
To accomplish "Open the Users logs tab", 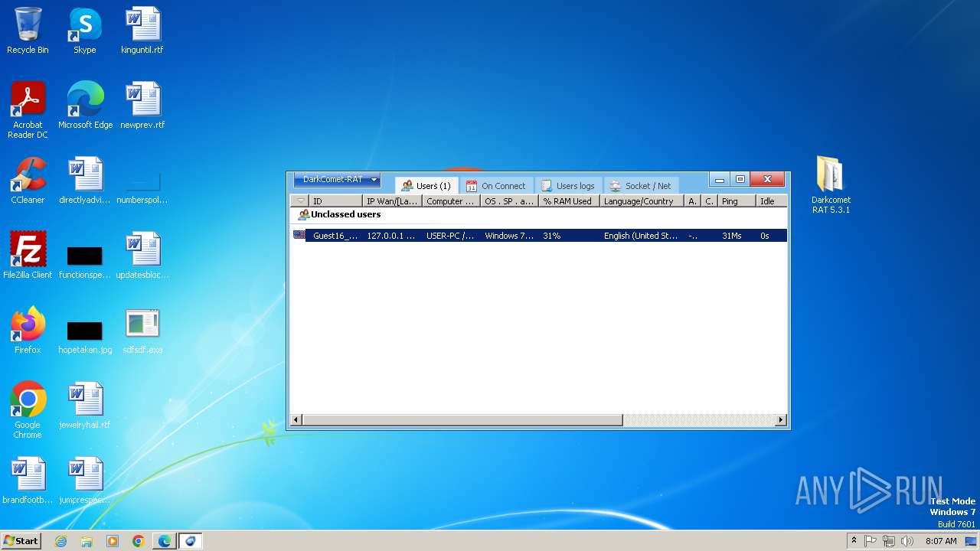I will 567,186.
